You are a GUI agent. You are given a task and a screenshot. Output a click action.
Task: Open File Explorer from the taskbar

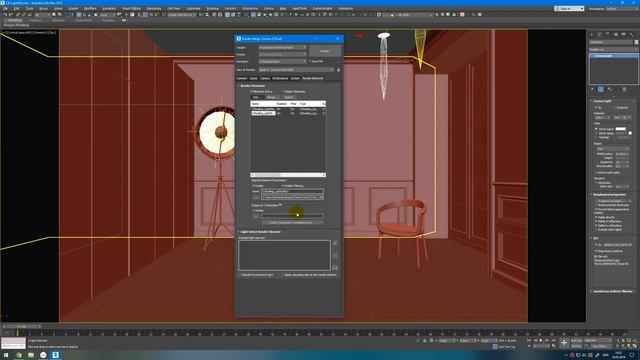(x=31, y=355)
